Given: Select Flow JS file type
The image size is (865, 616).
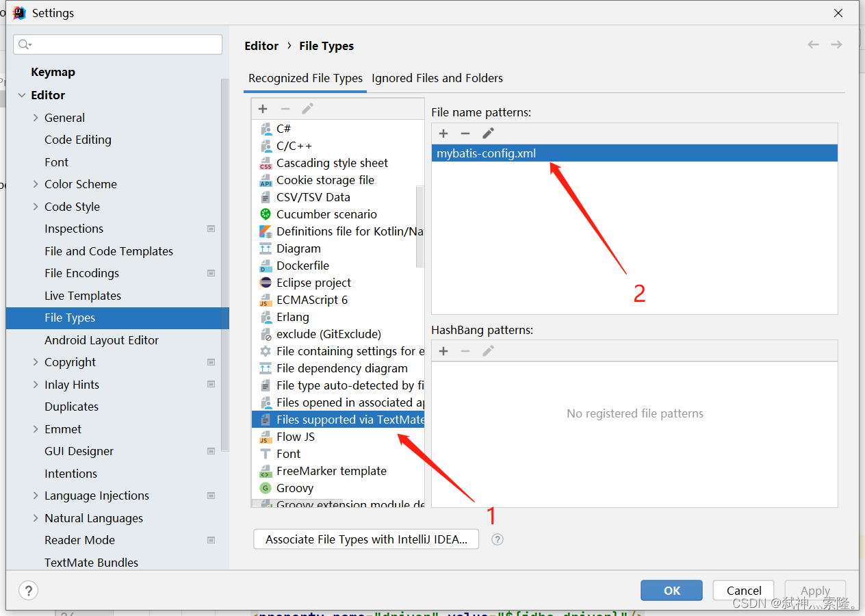Looking at the screenshot, I should click(338, 437).
